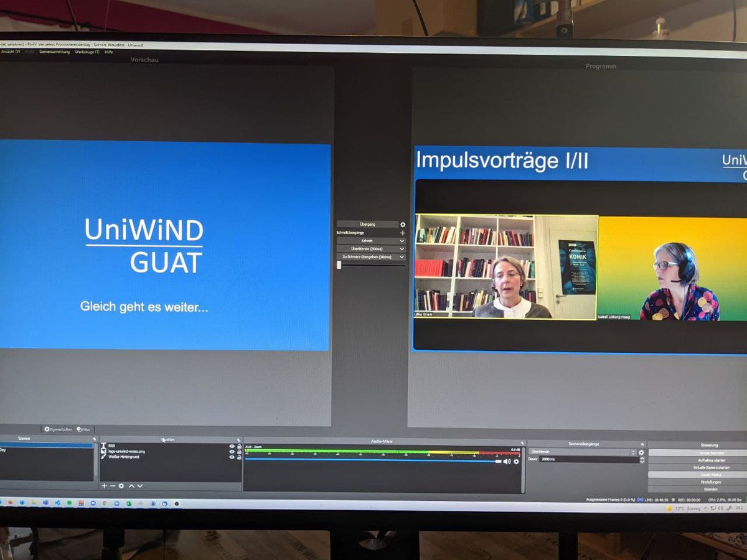
Task: Open Überblende transition properties gear
Action: pos(641,452)
